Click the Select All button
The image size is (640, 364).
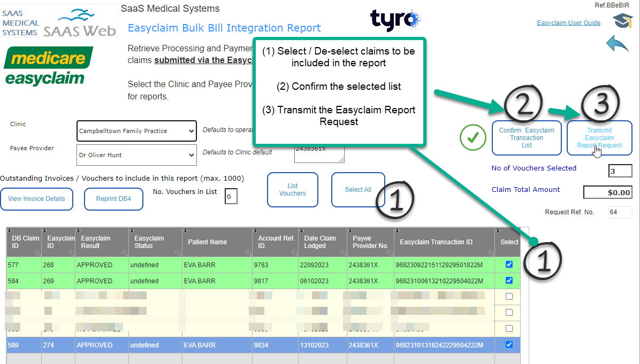pos(358,190)
